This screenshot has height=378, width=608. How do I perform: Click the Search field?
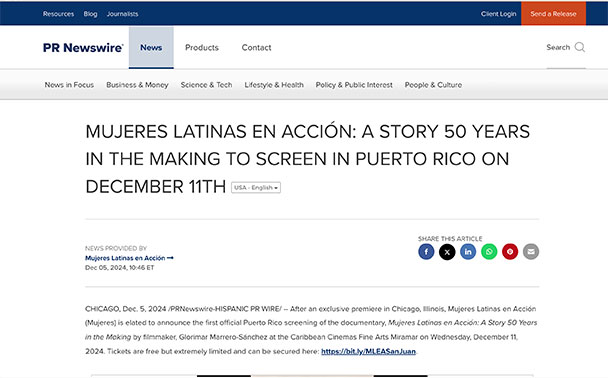coord(566,47)
